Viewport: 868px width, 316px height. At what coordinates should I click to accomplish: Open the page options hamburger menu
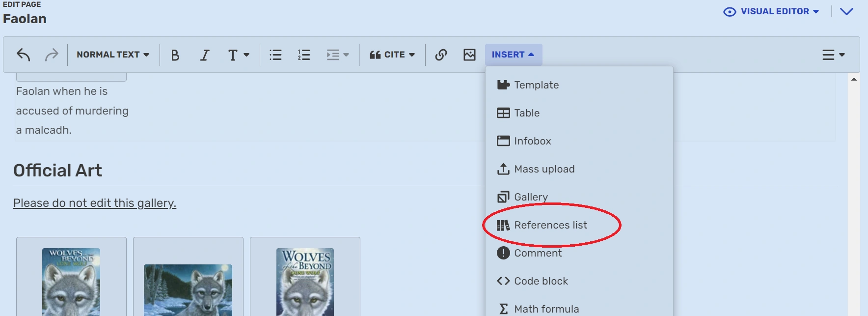click(x=834, y=55)
